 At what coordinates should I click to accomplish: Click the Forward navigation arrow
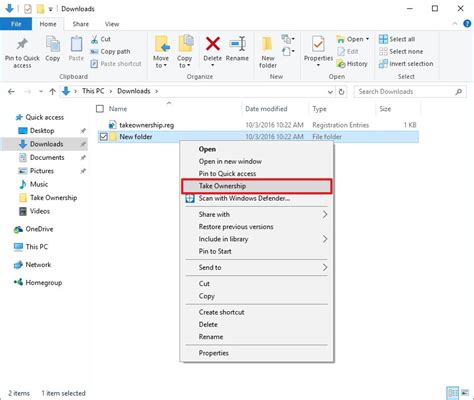pos(28,91)
